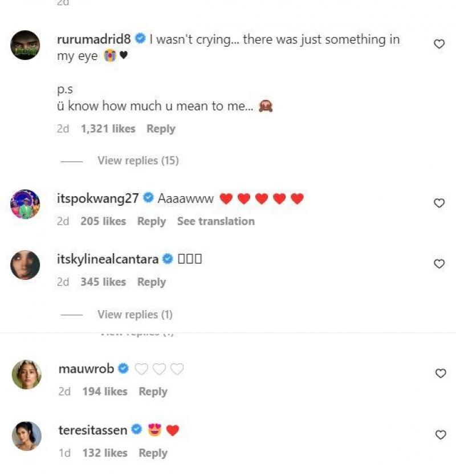The width and height of the screenshot is (456, 476).
Task: Click Reply under mauwrob's comment
Action: 152,392
